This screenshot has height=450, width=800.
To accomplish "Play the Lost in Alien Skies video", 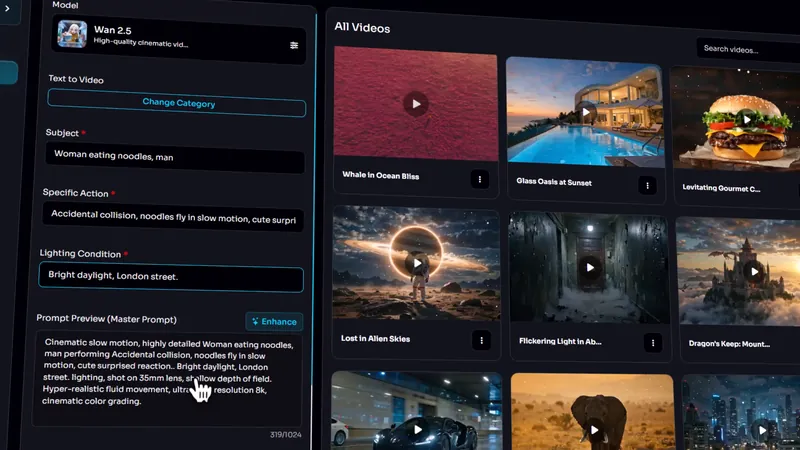I will point(417,263).
